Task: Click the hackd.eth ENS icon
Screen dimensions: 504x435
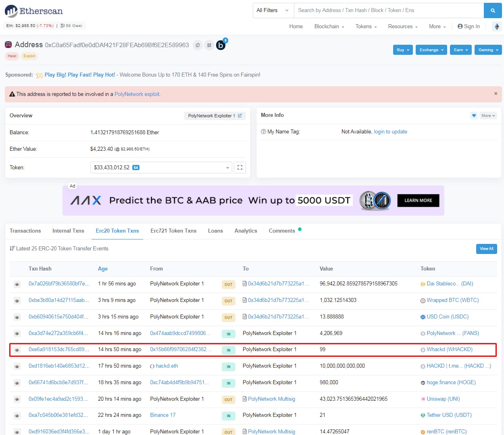Action: (x=152, y=366)
